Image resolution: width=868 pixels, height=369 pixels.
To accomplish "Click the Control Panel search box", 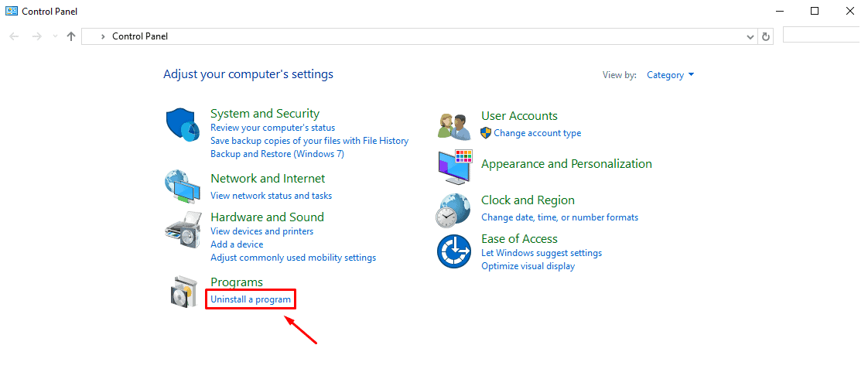I will 825,36.
